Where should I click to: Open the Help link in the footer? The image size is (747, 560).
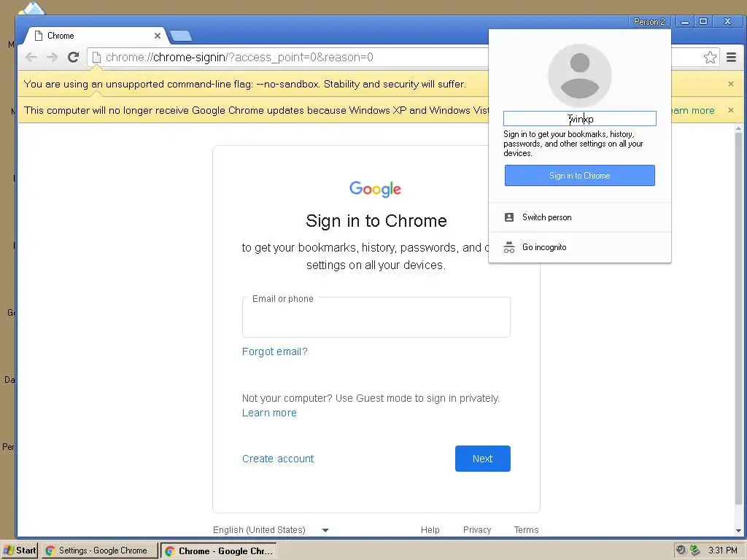[x=430, y=530]
